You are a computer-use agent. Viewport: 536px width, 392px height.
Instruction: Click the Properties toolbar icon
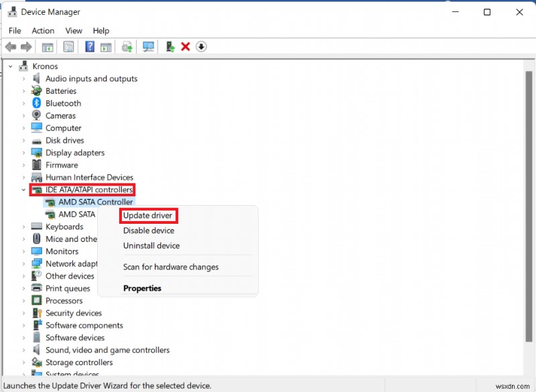(69, 46)
